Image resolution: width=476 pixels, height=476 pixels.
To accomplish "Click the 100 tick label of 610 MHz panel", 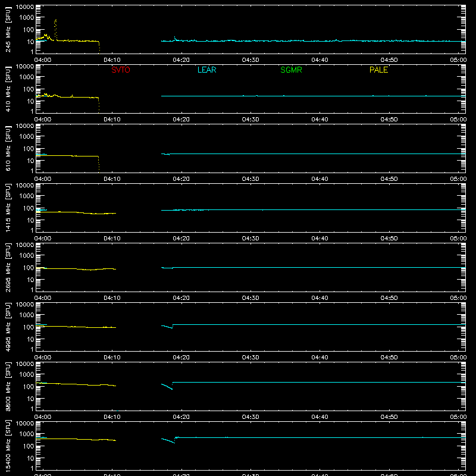I will [x=29, y=149].
